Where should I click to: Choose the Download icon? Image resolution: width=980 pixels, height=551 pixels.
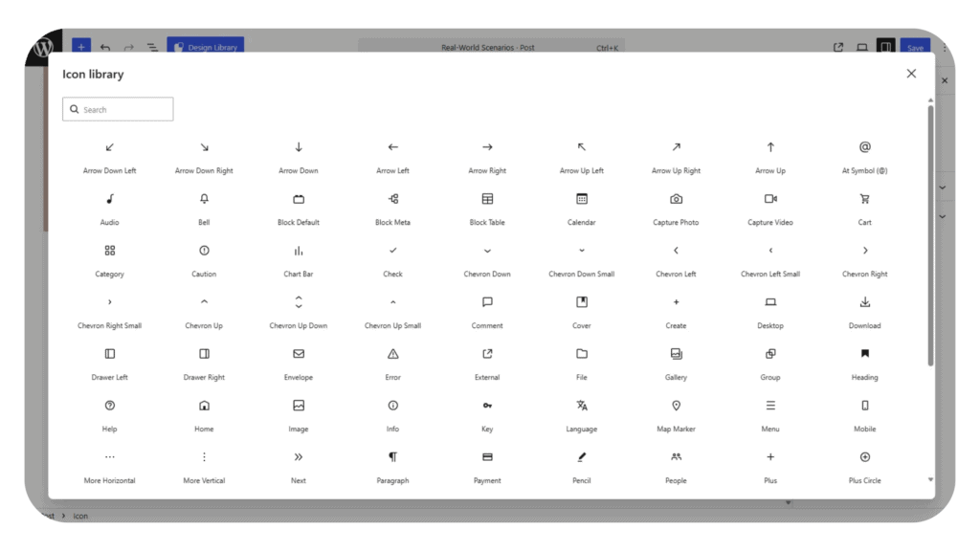tap(864, 302)
